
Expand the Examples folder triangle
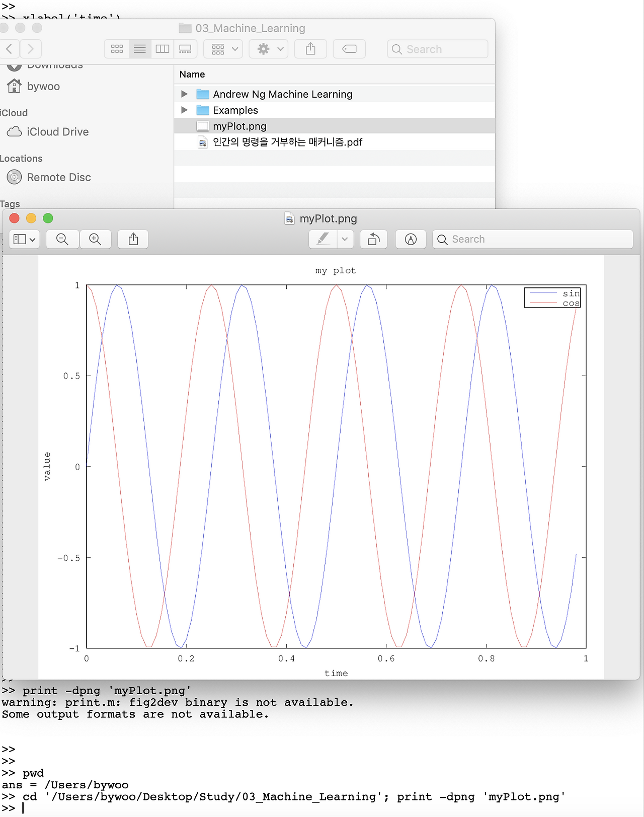(x=184, y=110)
